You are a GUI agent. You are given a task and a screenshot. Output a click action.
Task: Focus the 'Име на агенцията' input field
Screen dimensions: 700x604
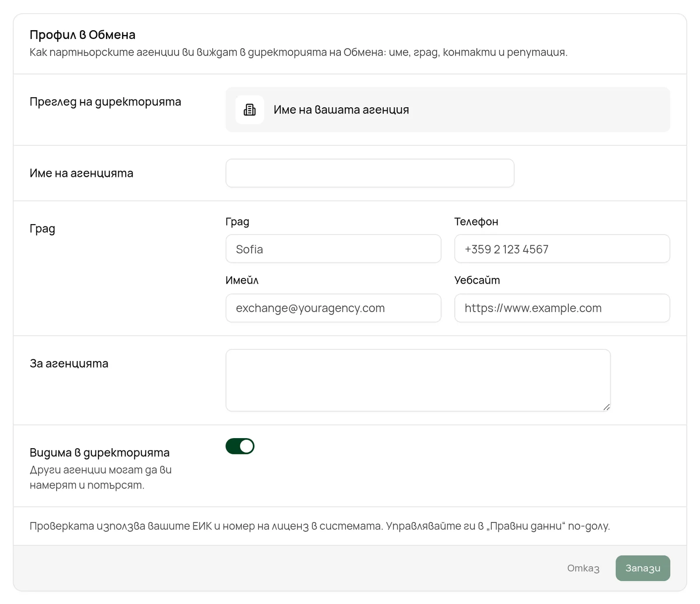[370, 173]
